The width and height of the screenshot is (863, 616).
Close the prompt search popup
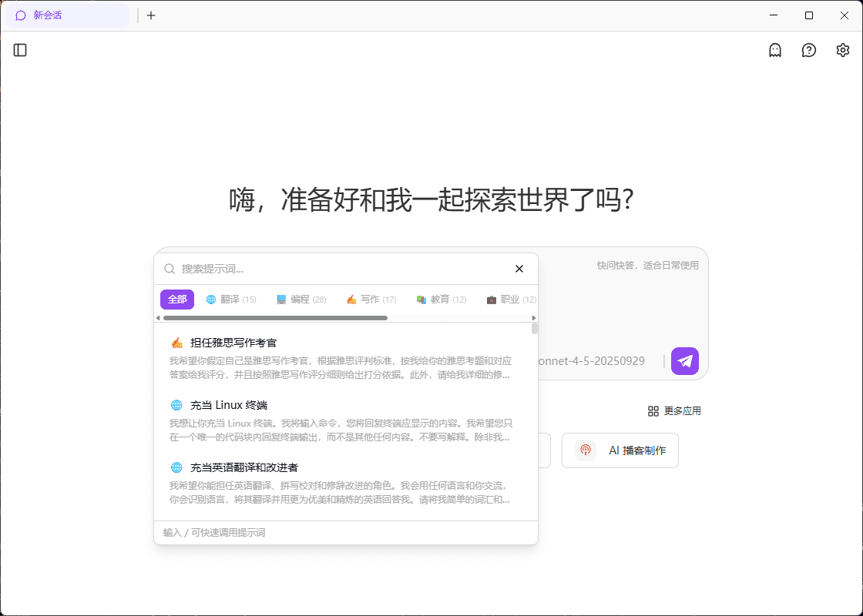[x=519, y=269]
